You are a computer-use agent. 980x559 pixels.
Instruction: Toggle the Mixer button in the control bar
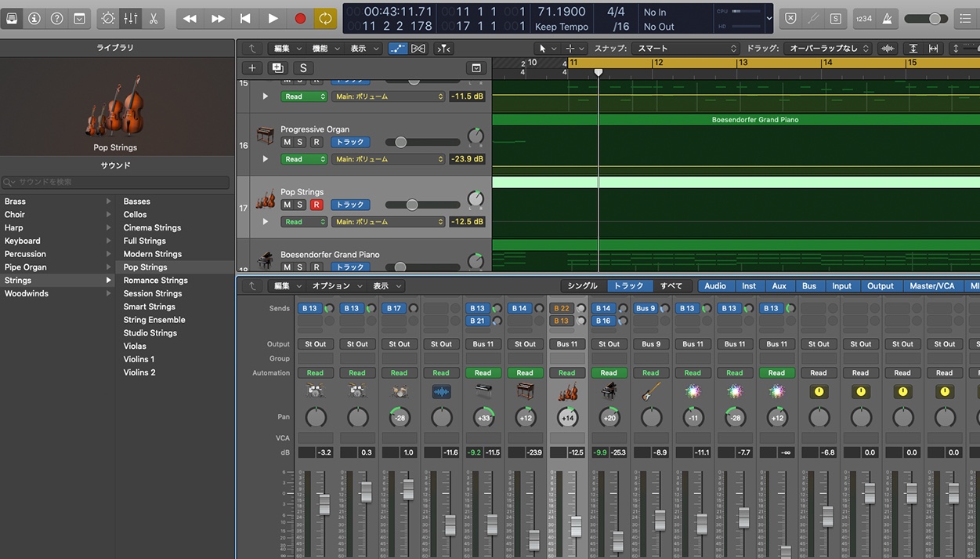(131, 18)
